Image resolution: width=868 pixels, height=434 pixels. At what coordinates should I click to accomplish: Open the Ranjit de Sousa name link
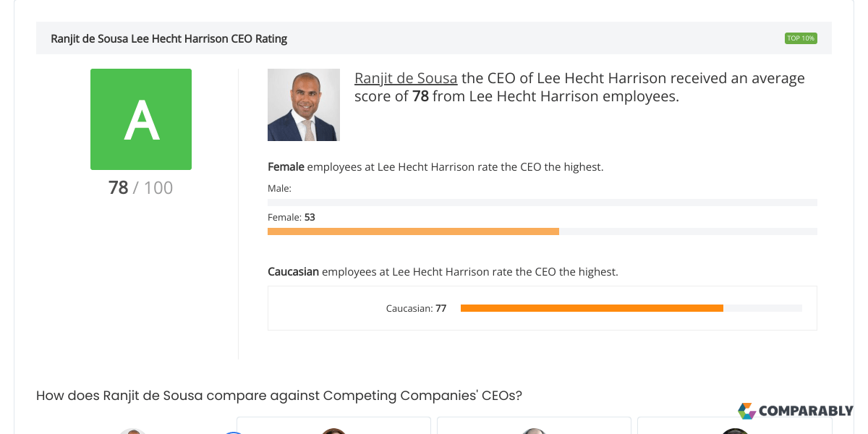pyautogui.click(x=406, y=78)
